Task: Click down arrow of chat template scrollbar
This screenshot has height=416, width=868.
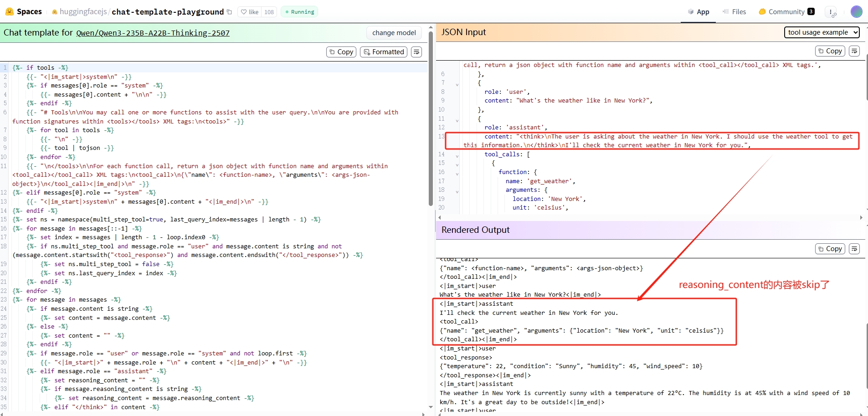Action: 431,407
